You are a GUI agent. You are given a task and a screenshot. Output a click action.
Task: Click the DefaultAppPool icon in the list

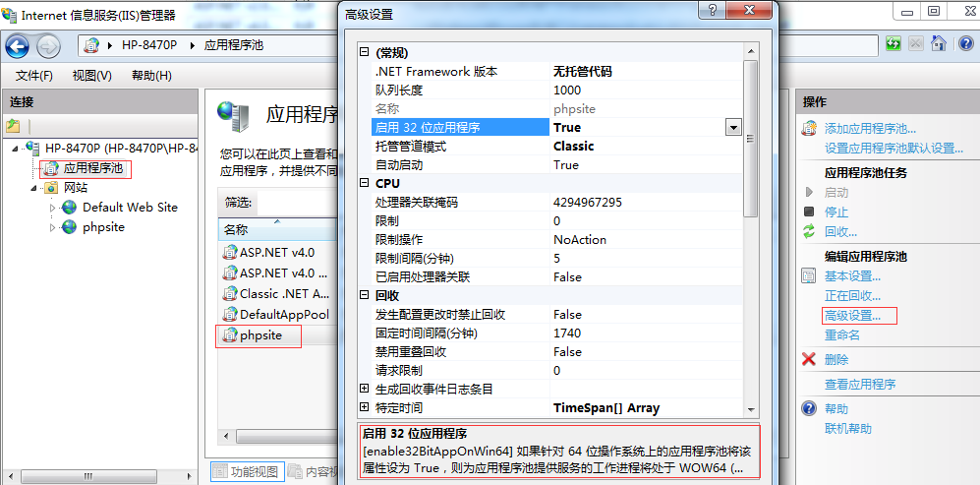[x=231, y=314]
